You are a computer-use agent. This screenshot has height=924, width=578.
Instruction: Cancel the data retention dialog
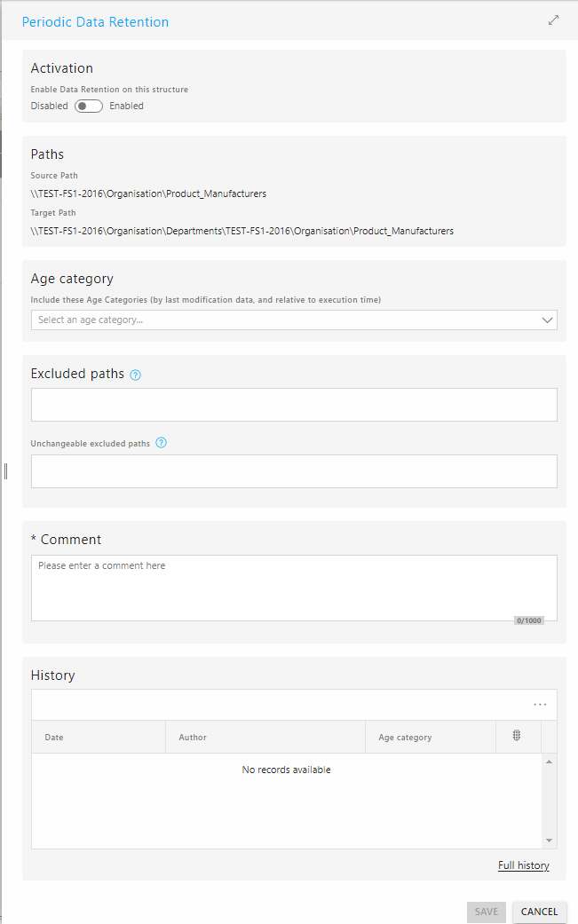point(539,912)
